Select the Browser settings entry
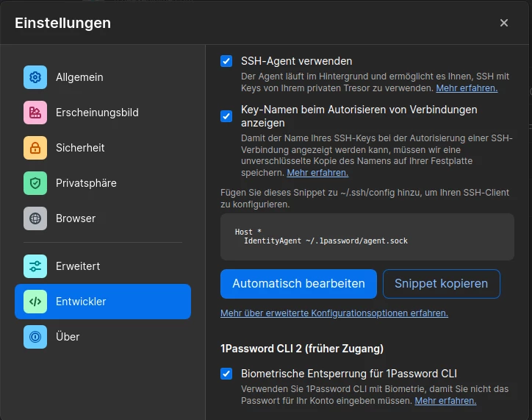Image resolution: width=532 pixels, height=420 pixels. click(x=103, y=218)
